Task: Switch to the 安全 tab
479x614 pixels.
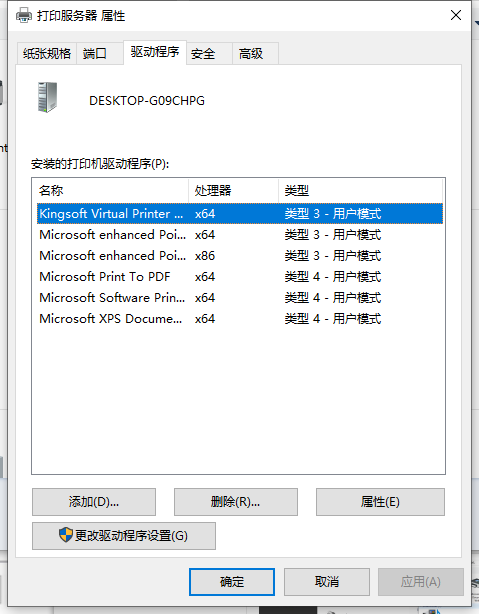Action: click(x=203, y=53)
